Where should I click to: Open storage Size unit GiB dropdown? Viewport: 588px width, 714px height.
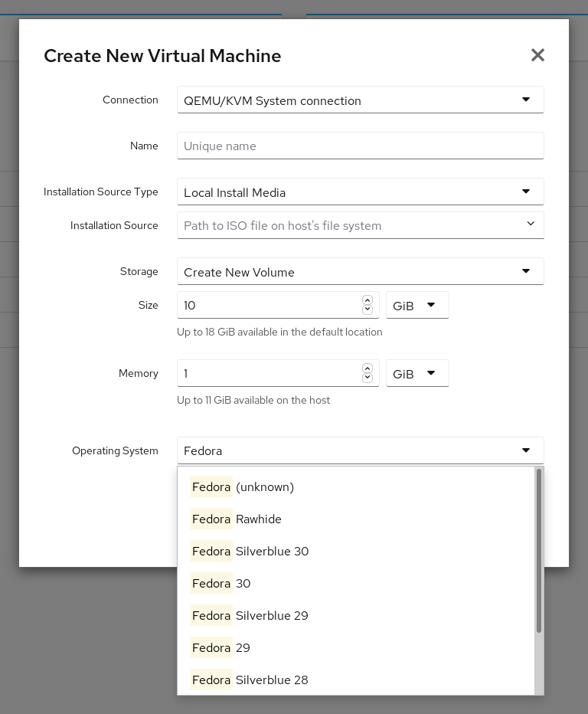[x=416, y=306]
